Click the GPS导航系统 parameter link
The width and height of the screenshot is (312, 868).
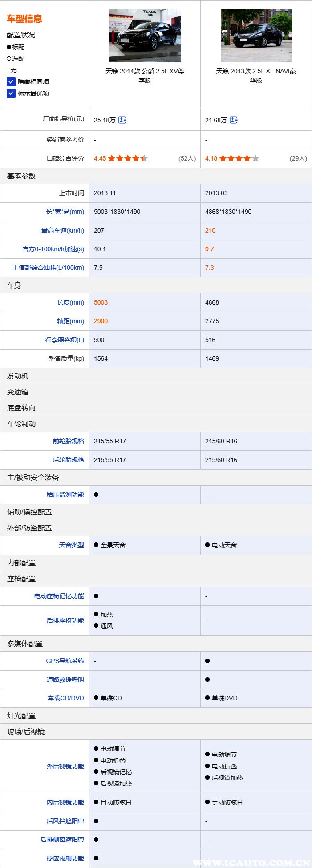point(65,661)
